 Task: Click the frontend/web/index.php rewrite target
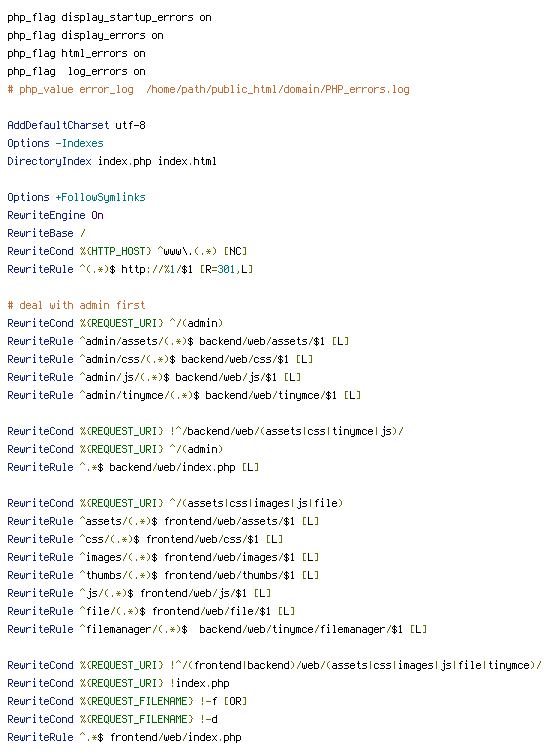[x=175, y=737]
